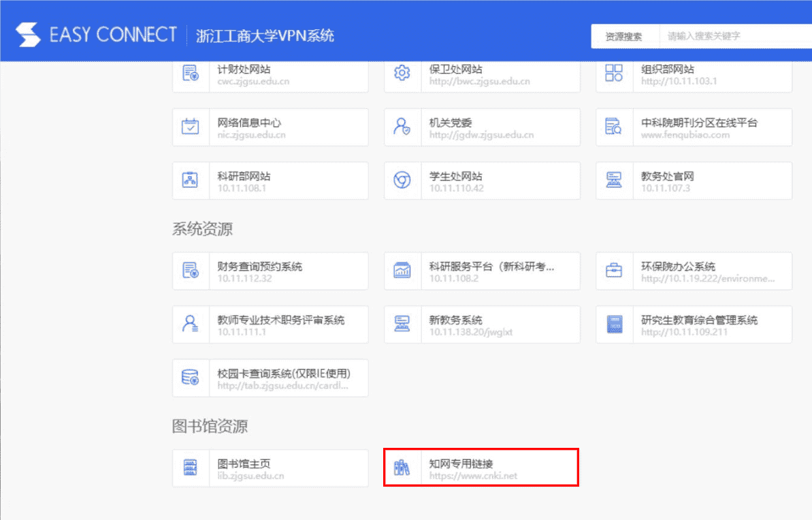Click the 组织部网站 grid icon
The height and width of the screenshot is (520, 812).
tap(614, 74)
